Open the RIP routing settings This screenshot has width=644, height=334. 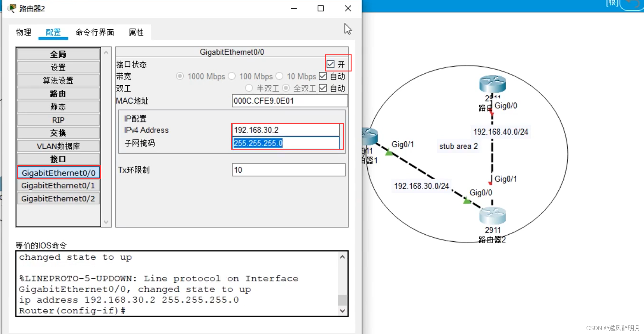(x=58, y=120)
